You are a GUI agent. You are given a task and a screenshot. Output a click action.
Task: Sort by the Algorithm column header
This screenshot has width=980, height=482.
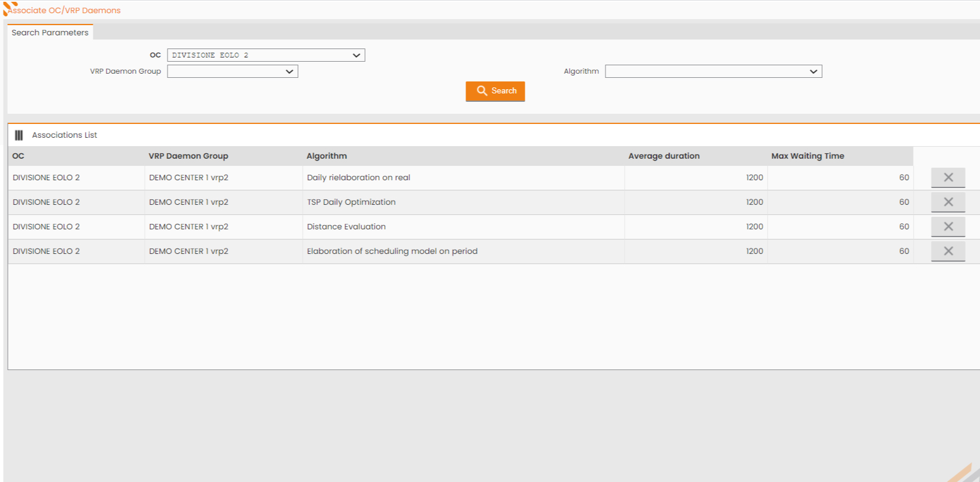[x=464, y=156]
